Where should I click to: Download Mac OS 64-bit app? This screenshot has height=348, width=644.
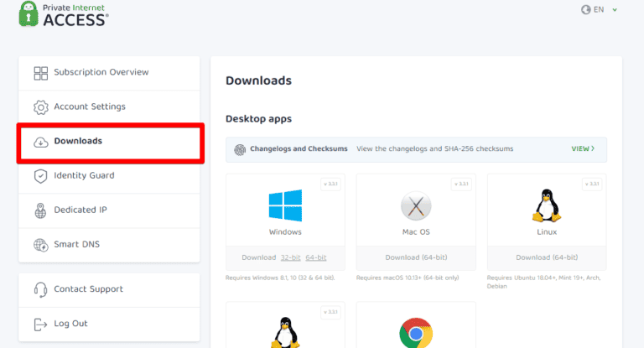click(x=416, y=257)
